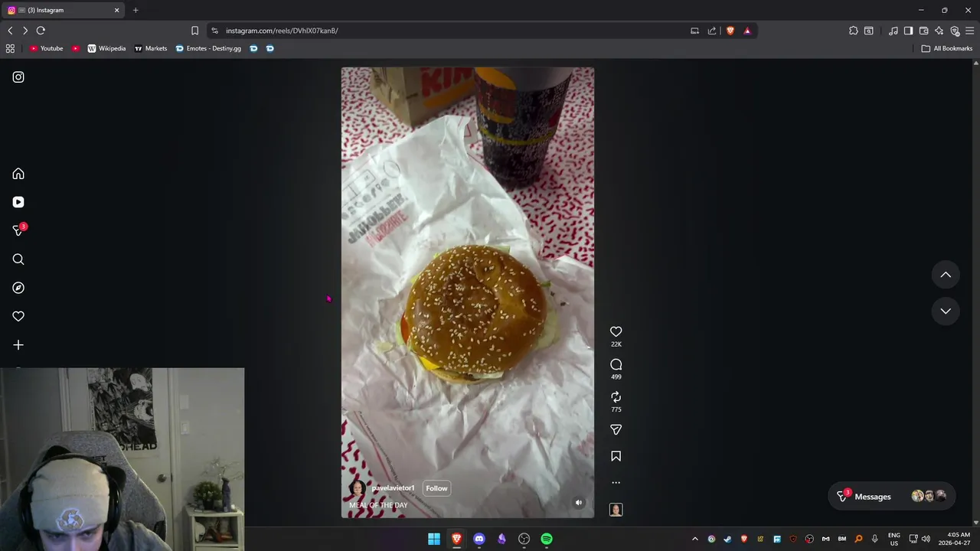Open browser Extensions puzzle icon
980x551 pixels.
[x=854, y=31]
